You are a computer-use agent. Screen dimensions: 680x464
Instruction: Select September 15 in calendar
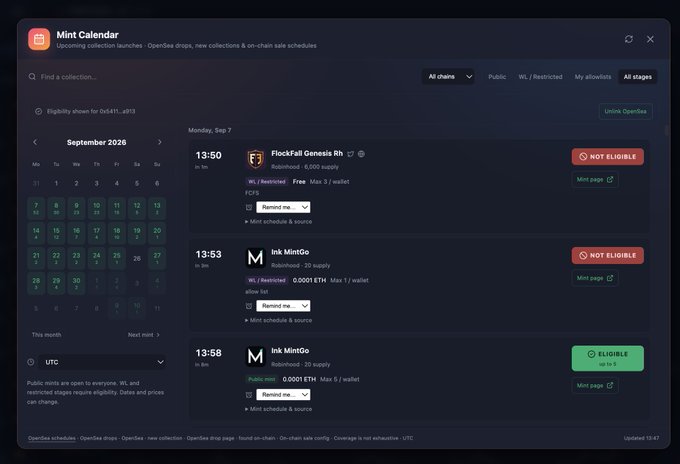point(56,233)
